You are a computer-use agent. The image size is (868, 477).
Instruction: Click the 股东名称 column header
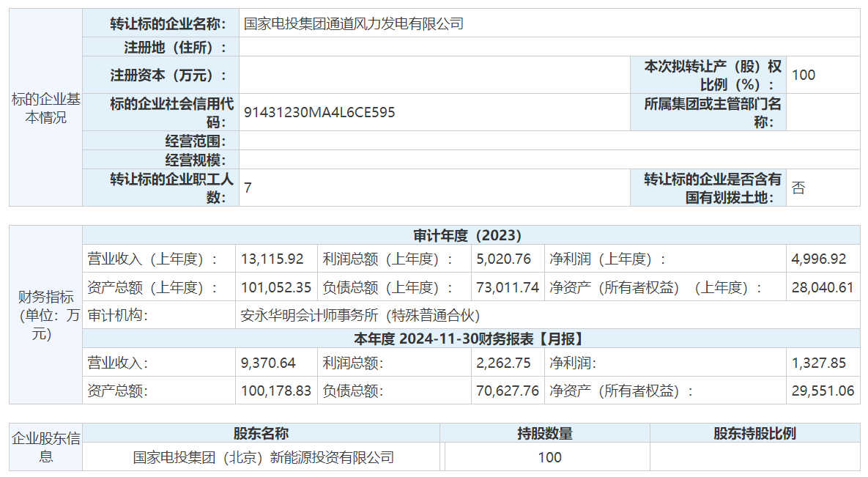click(x=261, y=433)
